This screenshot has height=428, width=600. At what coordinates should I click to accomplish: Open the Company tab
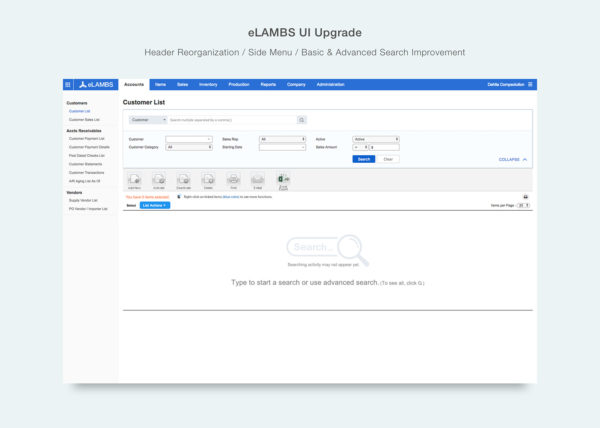(x=296, y=85)
